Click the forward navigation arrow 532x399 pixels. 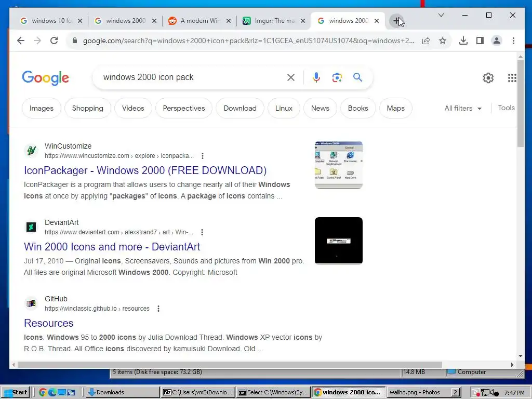(x=37, y=41)
